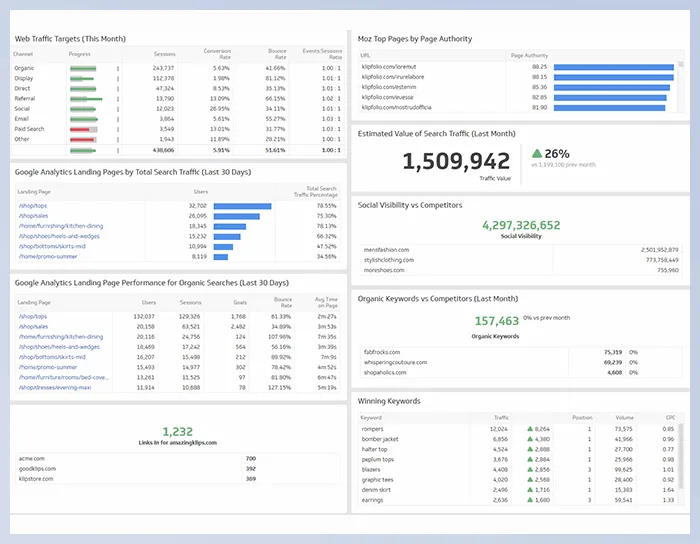Click the green trend arrow in rompers row
The height and width of the screenshot is (544, 700).
pos(530,429)
